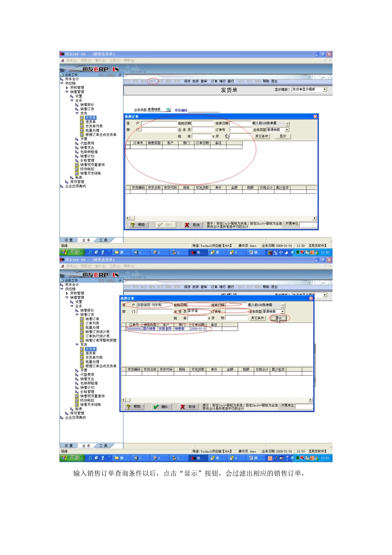Viewport: 392px width, 555px height.
Task: Click 其它条件 button in upper dialog
Action: click(x=262, y=136)
